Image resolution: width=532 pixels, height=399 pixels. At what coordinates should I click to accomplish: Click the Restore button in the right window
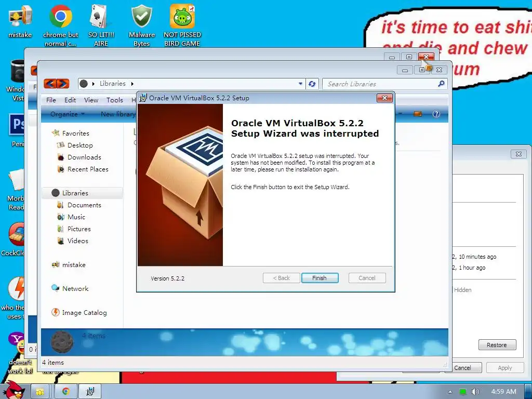point(497,345)
